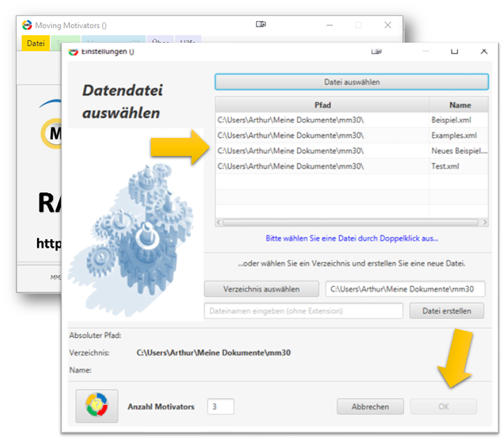
Task: Click the Verzeichnis auswählen button
Action: [261, 289]
